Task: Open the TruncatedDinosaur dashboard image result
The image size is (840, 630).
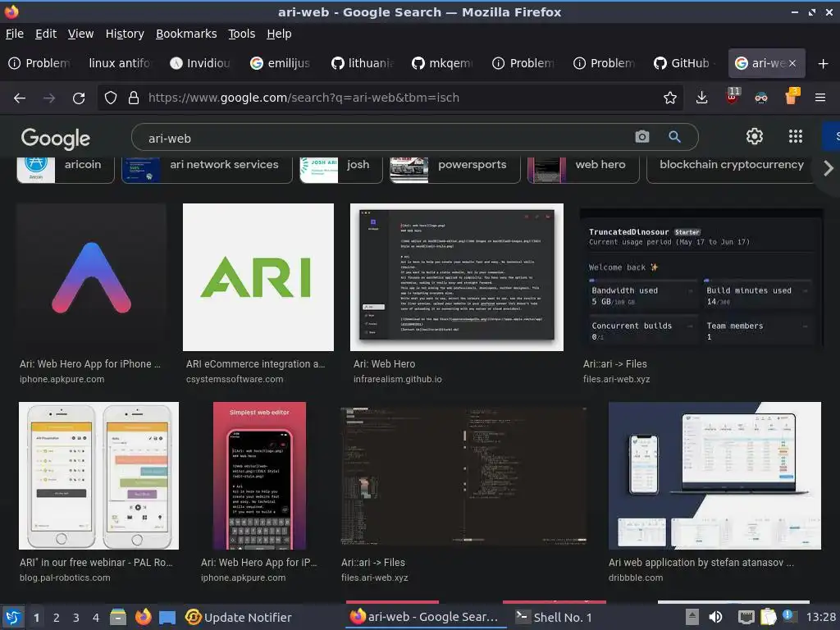Action: tap(701, 277)
